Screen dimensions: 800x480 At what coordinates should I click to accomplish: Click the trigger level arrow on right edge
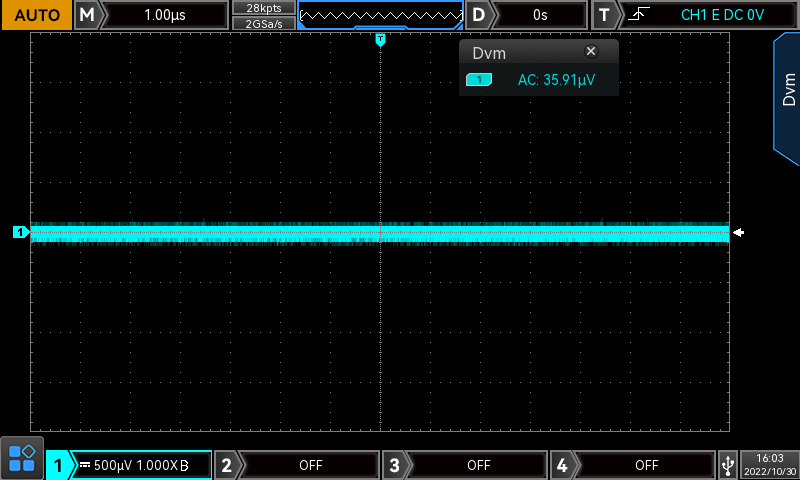pyautogui.click(x=738, y=233)
